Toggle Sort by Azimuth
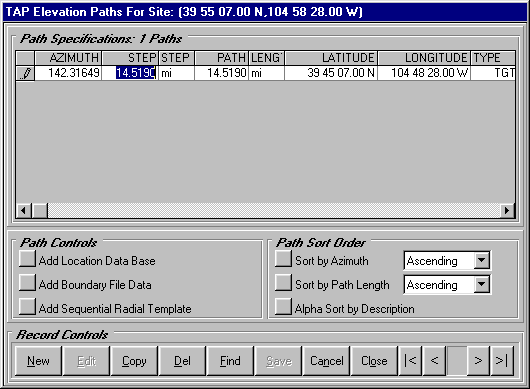The width and height of the screenshot is (530, 389). (x=283, y=259)
